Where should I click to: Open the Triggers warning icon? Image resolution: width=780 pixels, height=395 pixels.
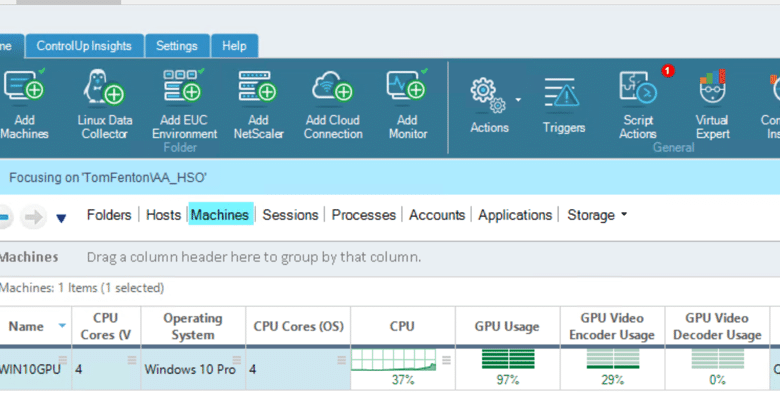[x=563, y=93]
